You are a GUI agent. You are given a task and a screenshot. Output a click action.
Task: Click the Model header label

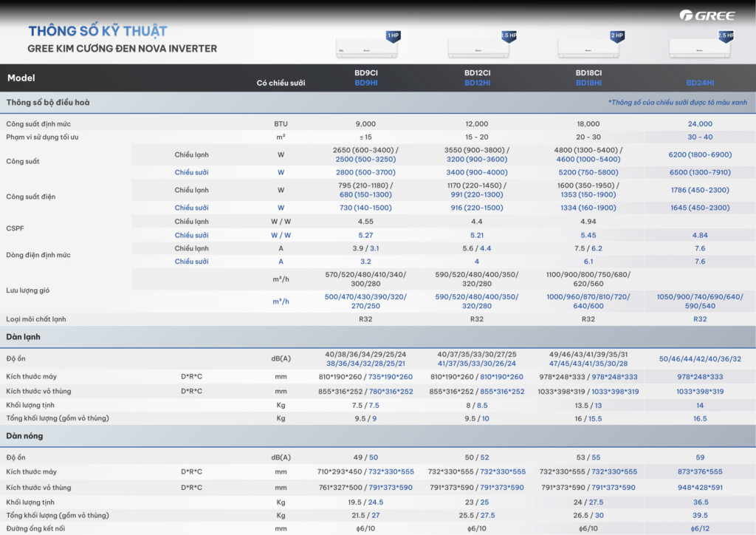(21, 78)
